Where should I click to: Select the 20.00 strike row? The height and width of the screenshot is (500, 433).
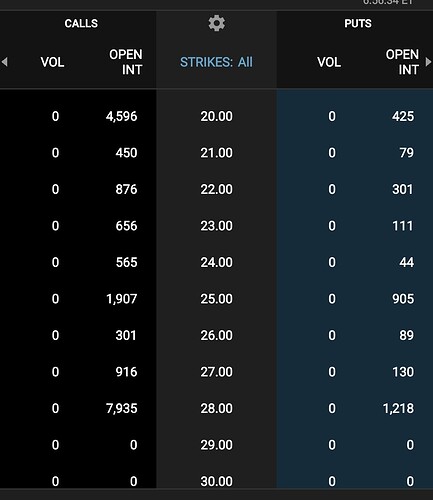[x=216, y=116]
